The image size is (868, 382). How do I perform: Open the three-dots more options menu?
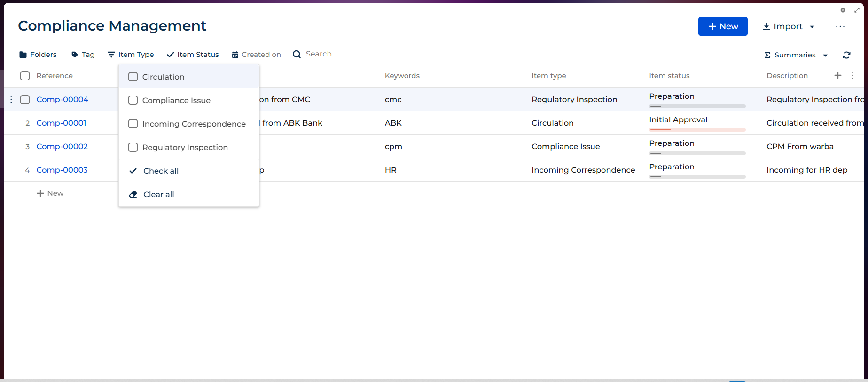840,26
